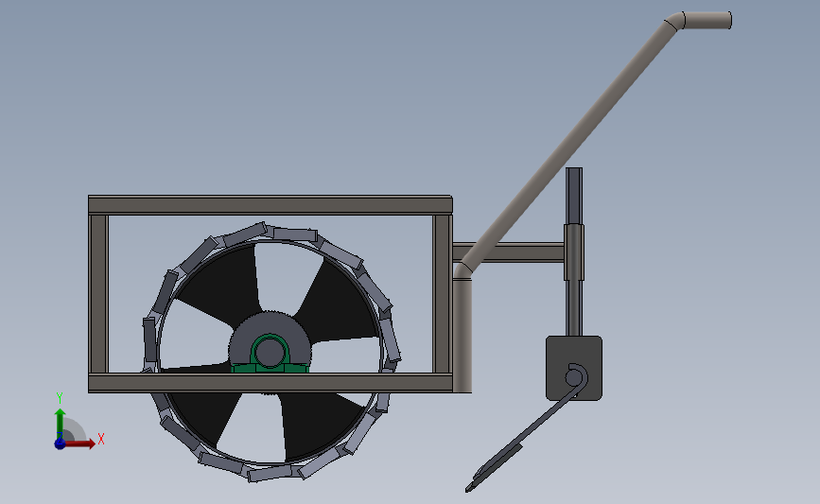The height and width of the screenshot is (504, 820).
Task: Select the right vertical frame post
Action: [443, 294]
